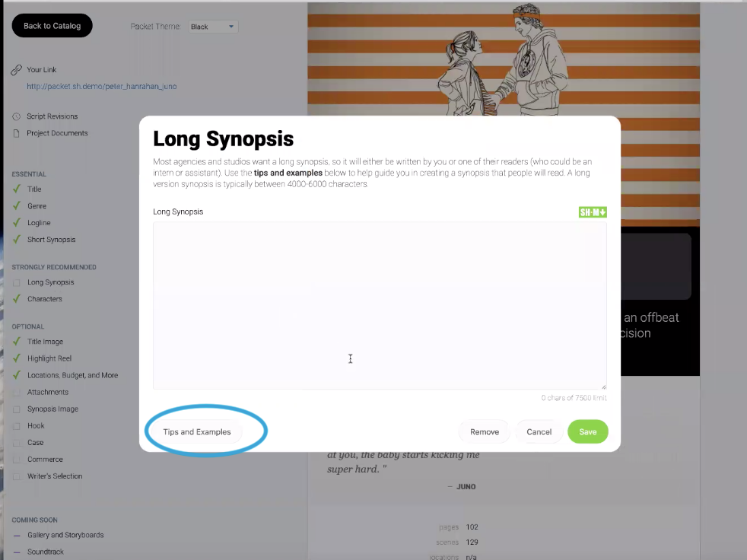
Task: Click the link chain icon beside Your Link
Action: 16,70
